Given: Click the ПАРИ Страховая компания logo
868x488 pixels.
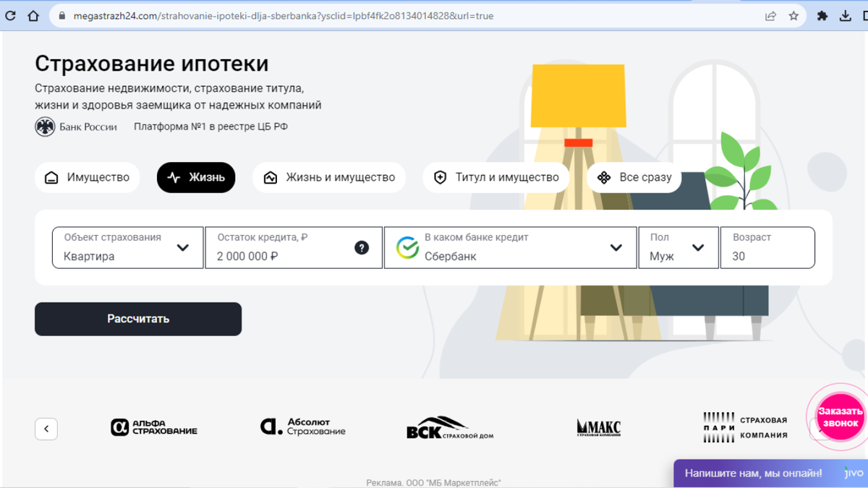Looking at the screenshot, I should pos(745,427).
